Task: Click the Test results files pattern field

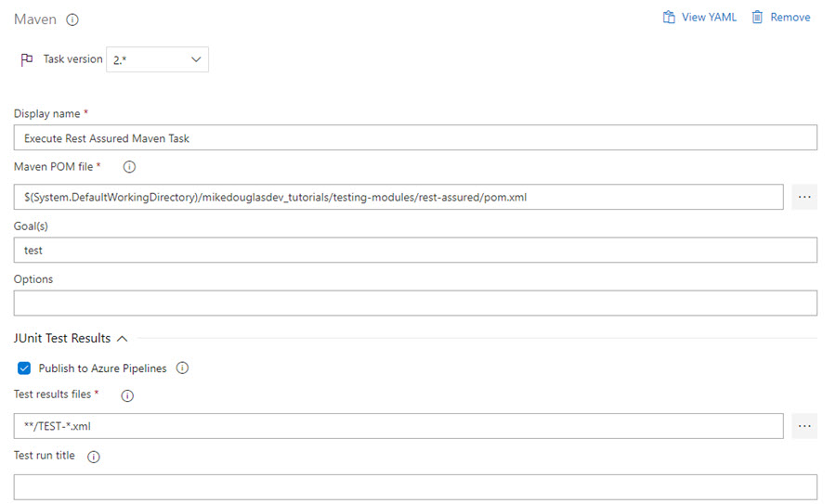Action: 398,426
